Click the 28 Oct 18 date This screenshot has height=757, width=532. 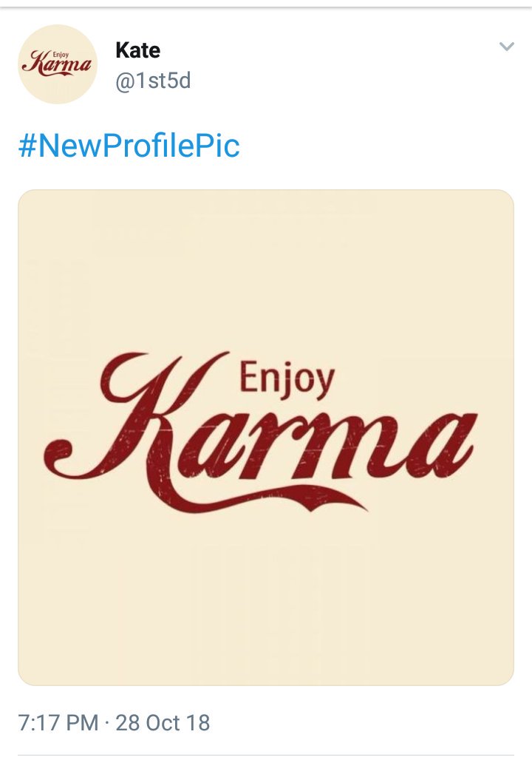click(163, 722)
